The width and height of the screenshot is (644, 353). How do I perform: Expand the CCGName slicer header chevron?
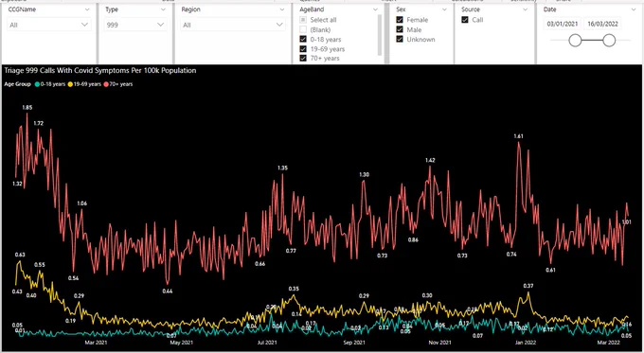87,9
